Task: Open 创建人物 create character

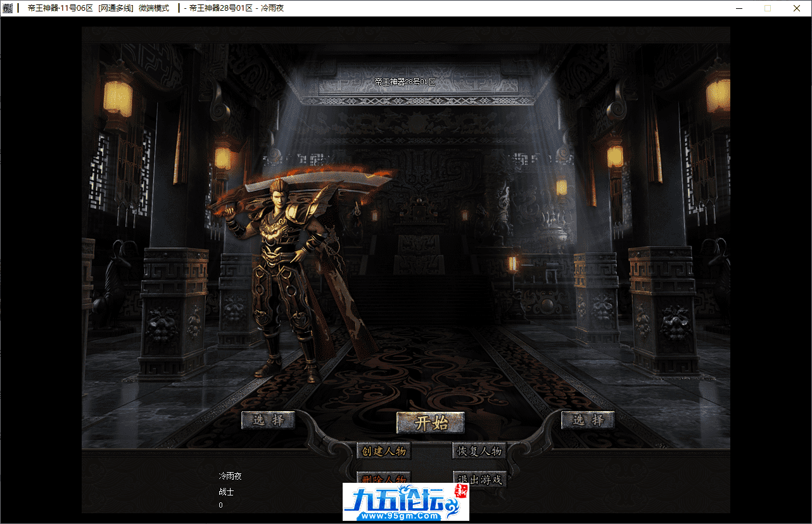Action: (383, 451)
